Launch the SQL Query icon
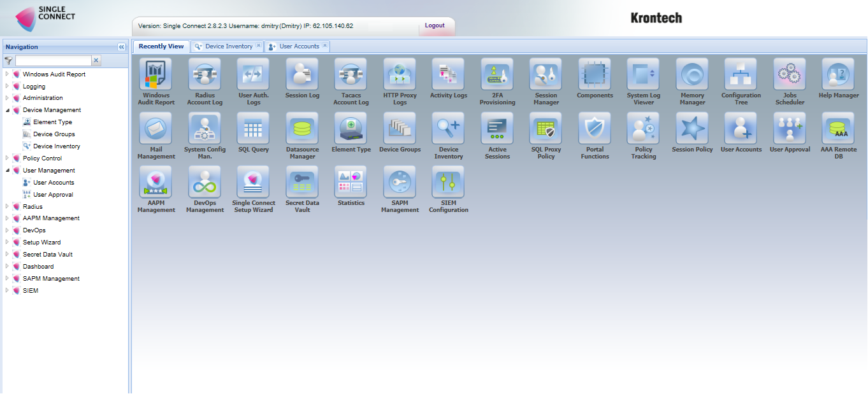 254,129
